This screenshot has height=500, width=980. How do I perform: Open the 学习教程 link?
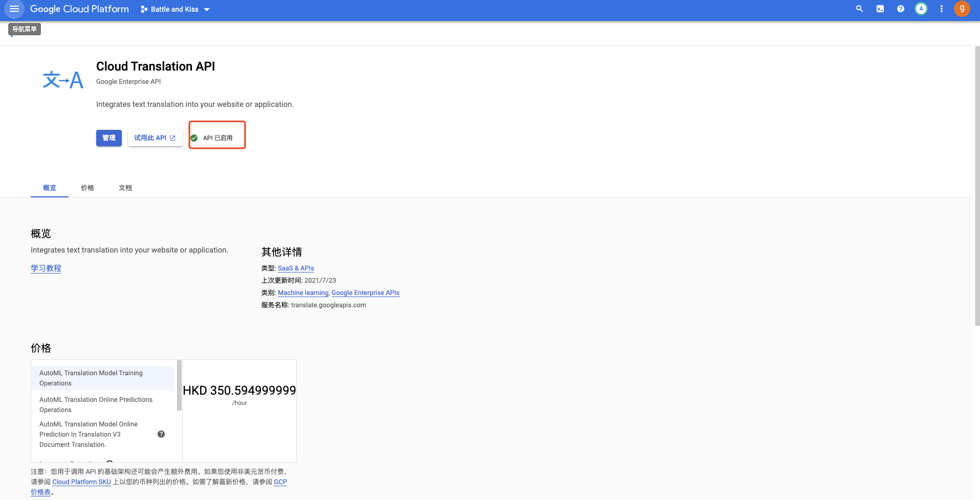46,268
